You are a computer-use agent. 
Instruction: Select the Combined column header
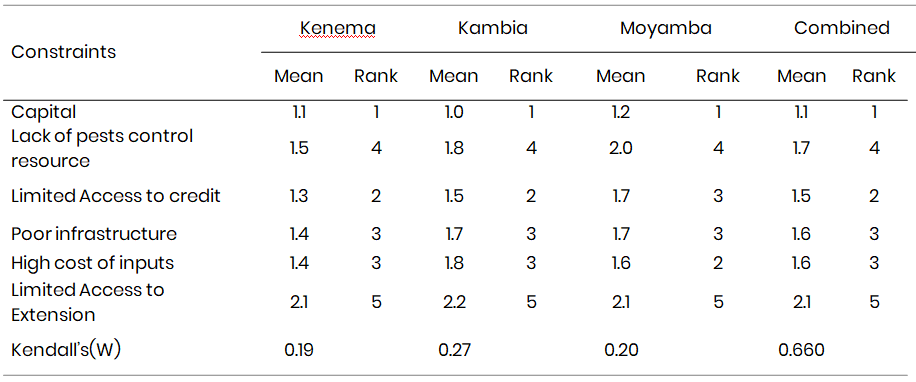click(x=841, y=28)
